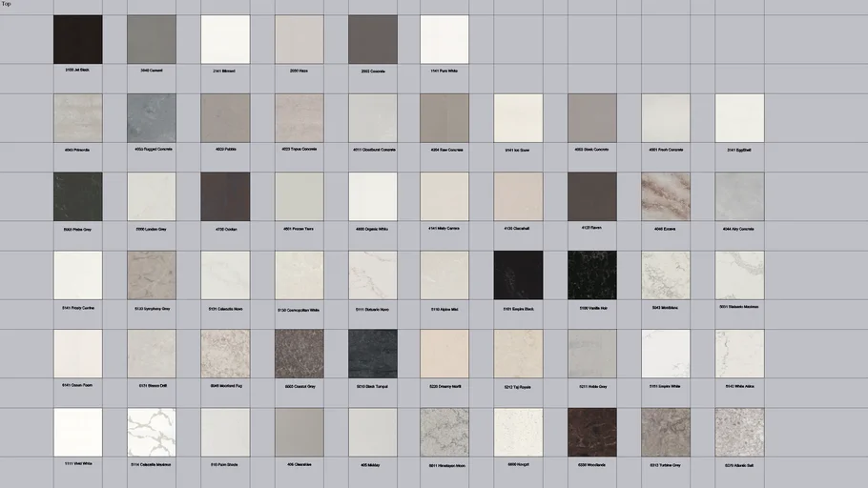This screenshot has width=868, height=488.
Task: Click the 5101 Empira Black swatch
Action: (x=518, y=275)
